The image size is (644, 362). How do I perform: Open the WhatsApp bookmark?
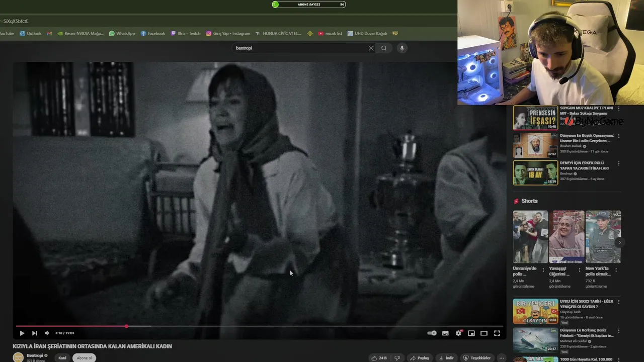click(x=122, y=34)
